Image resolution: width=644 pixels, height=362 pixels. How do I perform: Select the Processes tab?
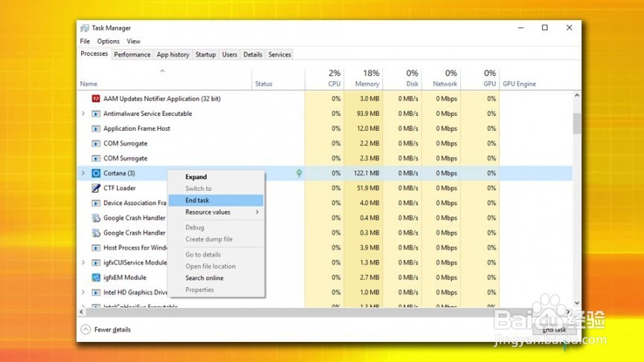point(94,54)
